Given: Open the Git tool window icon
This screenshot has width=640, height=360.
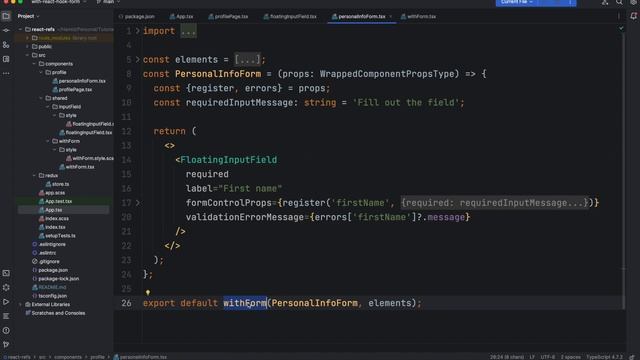Looking at the screenshot, I should point(6,344).
